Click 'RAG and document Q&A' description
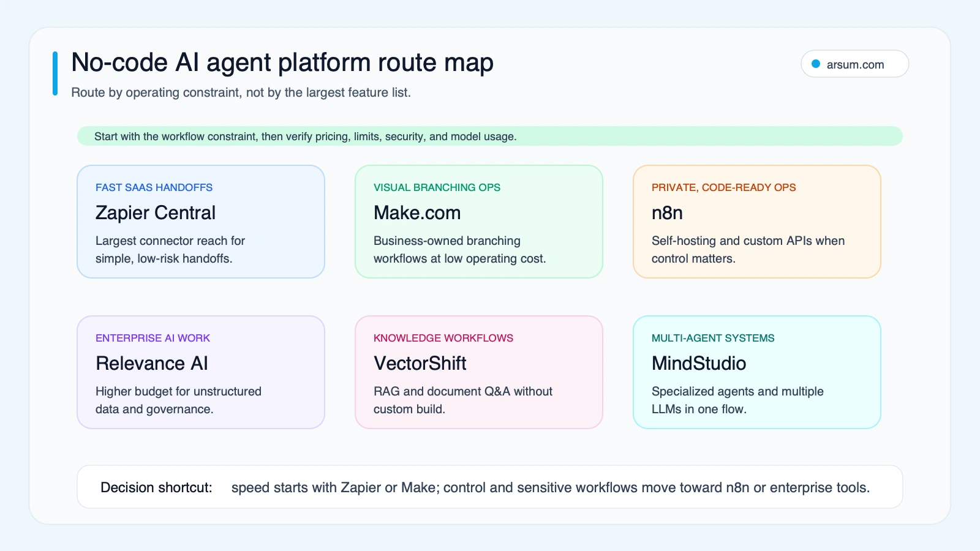 (463, 400)
